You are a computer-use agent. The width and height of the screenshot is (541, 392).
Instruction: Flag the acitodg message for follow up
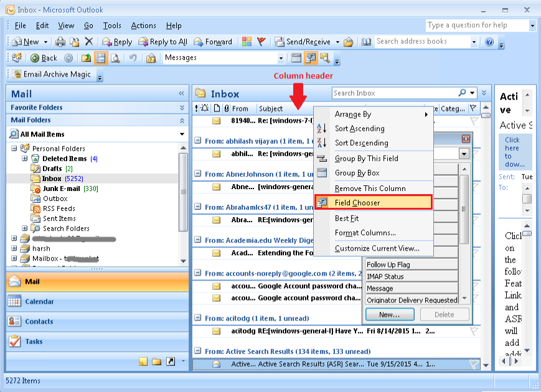coord(474,331)
